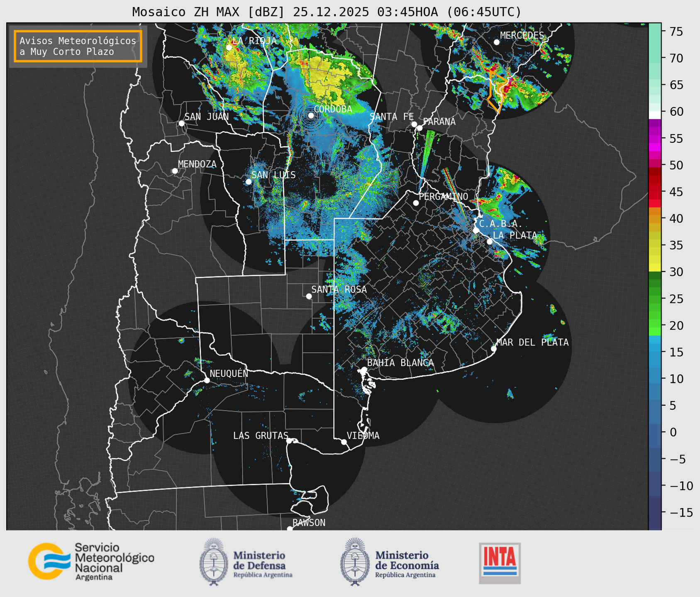Click the VIEDMA city marker
Viewport: 700px width, 597px height.
344,442
